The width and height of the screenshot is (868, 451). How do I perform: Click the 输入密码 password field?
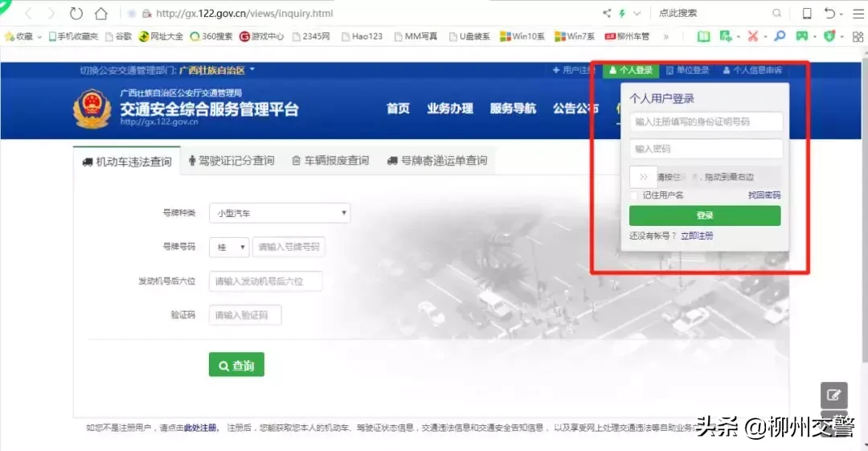pos(706,149)
